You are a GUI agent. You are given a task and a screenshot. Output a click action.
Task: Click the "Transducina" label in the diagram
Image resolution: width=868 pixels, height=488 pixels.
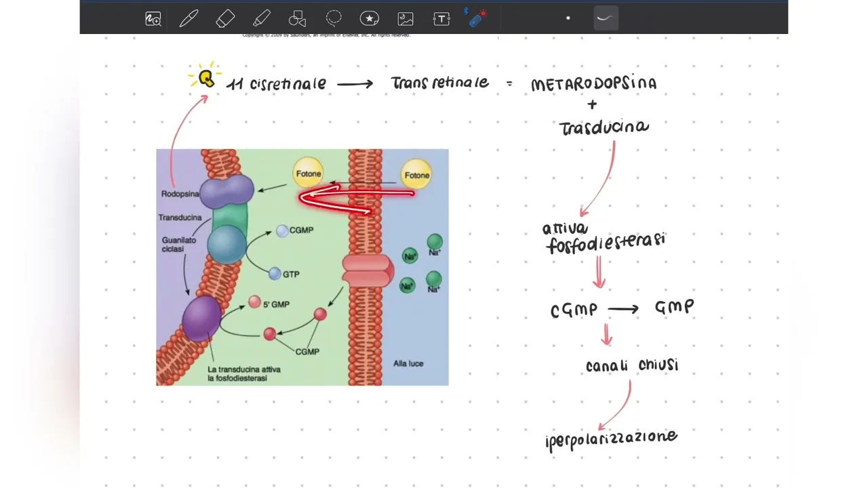click(180, 218)
